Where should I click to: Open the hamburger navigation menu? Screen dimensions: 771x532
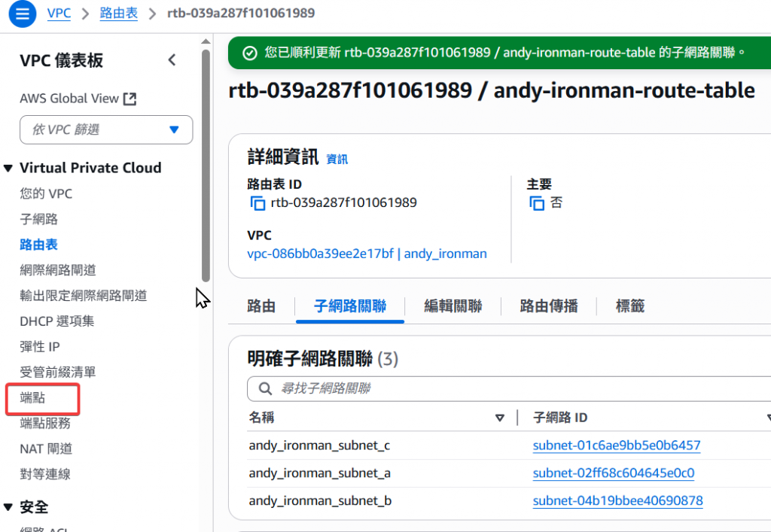pos(22,14)
